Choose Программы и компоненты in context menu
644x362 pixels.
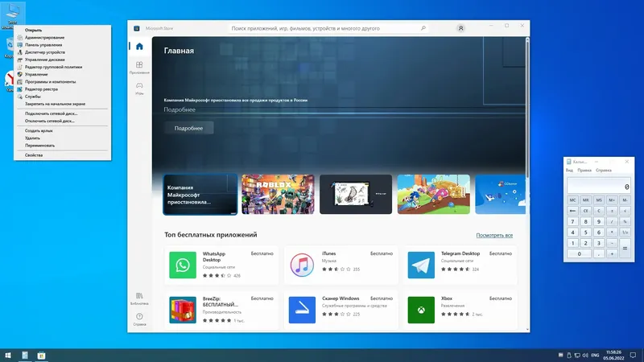click(x=63, y=82)
